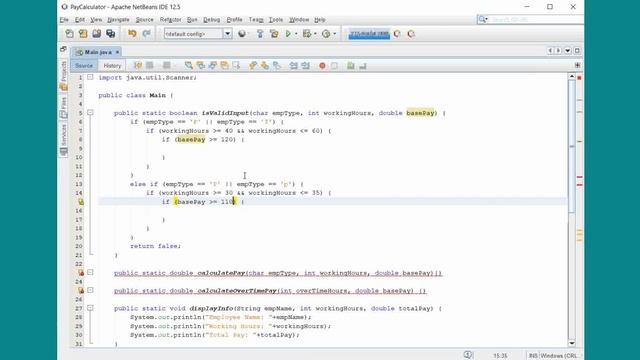The height and width of the screenshot is (360, 640).
Task: Open the Profile Project dropdown arrow
Action: [334, 34]
